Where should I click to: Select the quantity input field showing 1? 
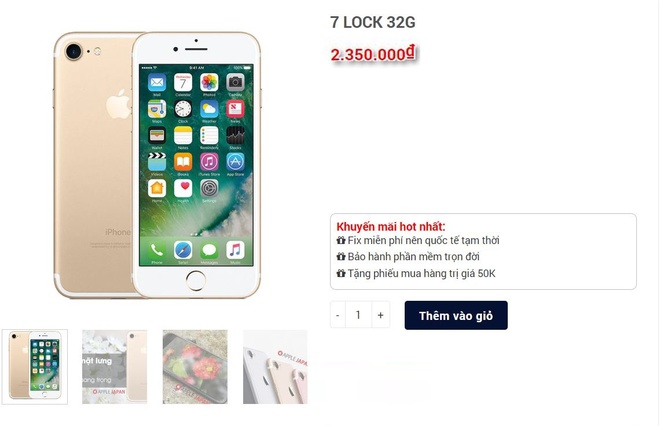coord(358,315)
